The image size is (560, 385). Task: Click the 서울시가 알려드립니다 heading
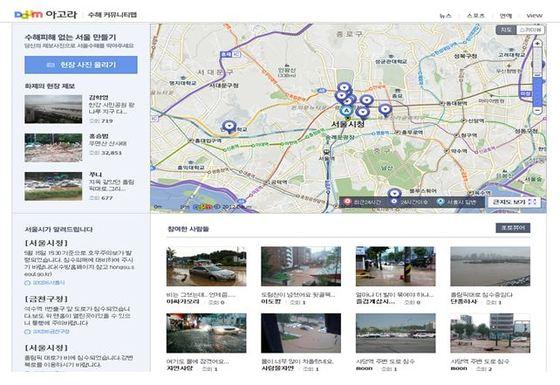tap(59, 229)
